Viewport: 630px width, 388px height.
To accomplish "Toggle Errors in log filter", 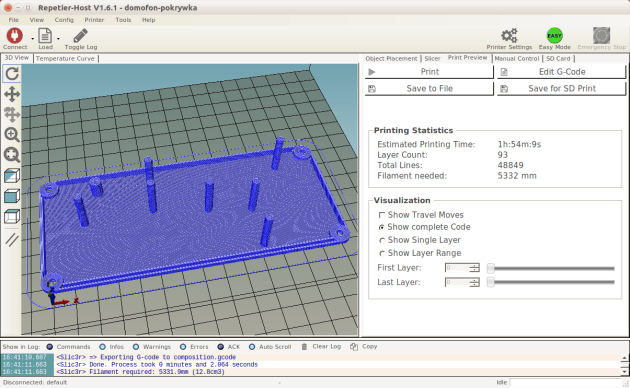I will point(183,347).
